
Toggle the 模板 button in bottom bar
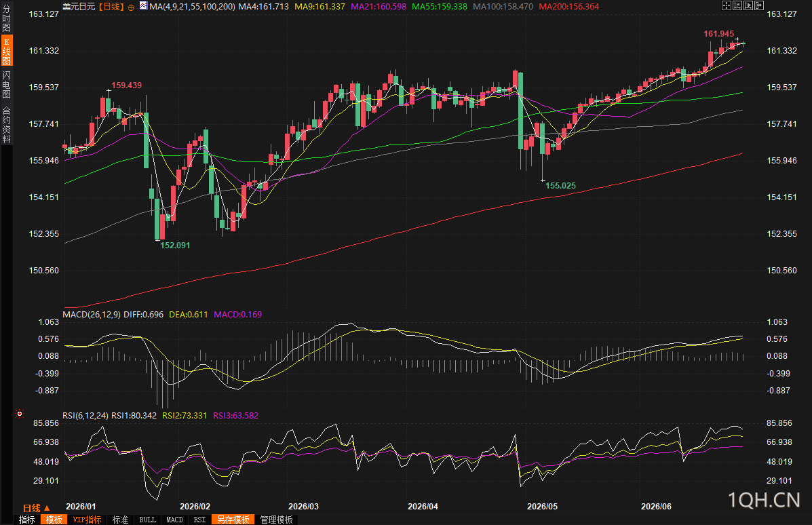pos(54,520)
